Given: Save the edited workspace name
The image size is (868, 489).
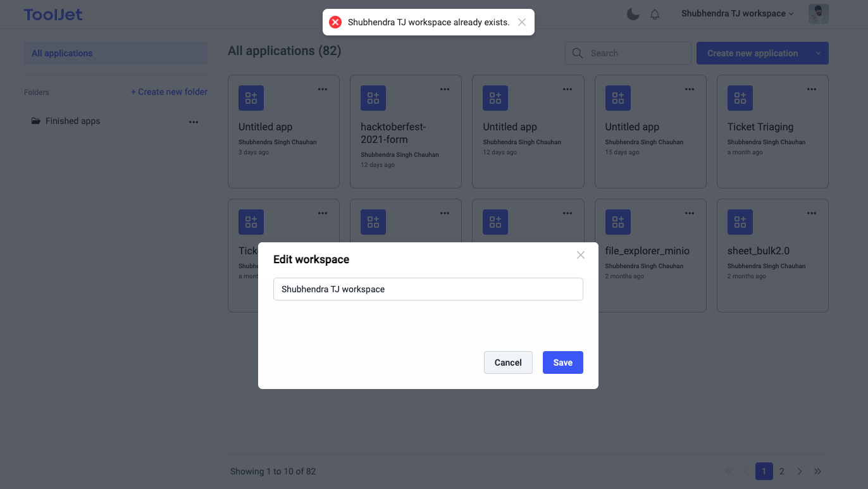Looking at the screenshot, I should [x=562, y=362].
